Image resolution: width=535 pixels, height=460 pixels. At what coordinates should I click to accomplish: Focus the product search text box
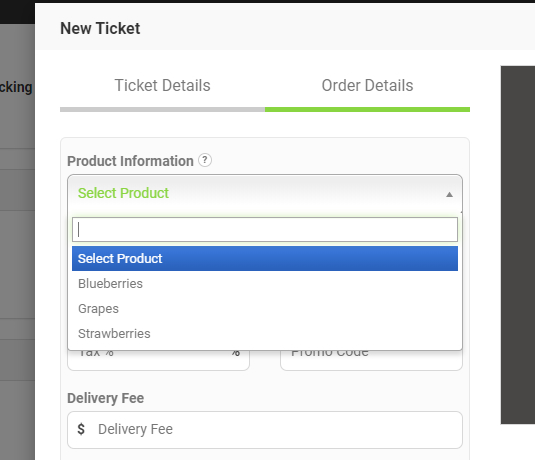(265, 229)
